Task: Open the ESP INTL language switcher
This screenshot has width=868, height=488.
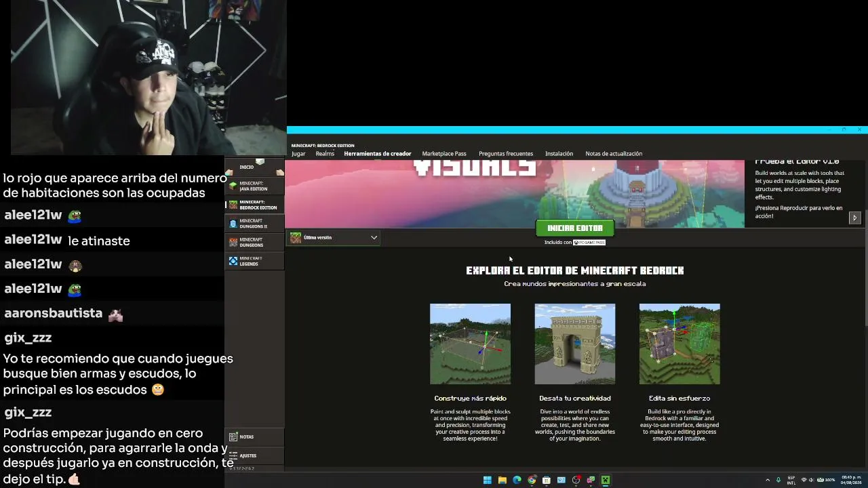Action: [791, 480]
